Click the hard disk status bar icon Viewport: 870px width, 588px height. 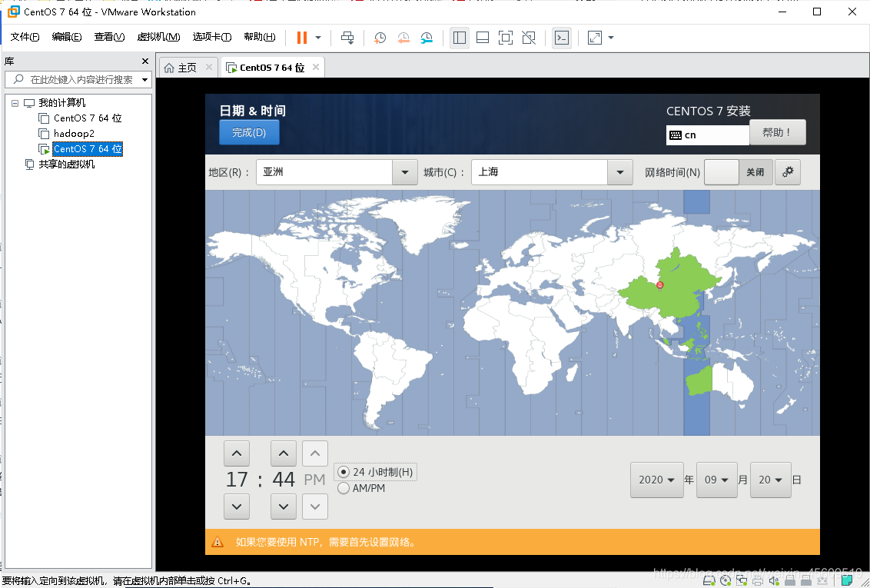(x=709, y=581)
